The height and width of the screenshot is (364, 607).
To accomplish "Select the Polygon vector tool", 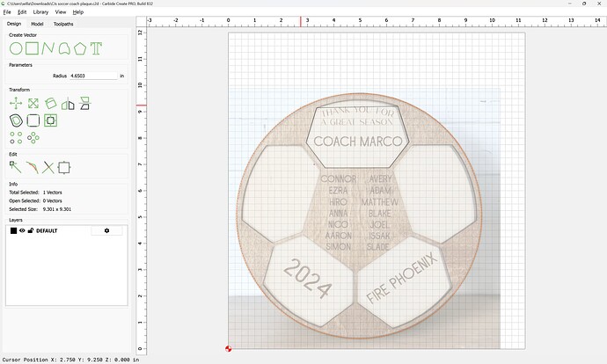I will tap(80, 48).
